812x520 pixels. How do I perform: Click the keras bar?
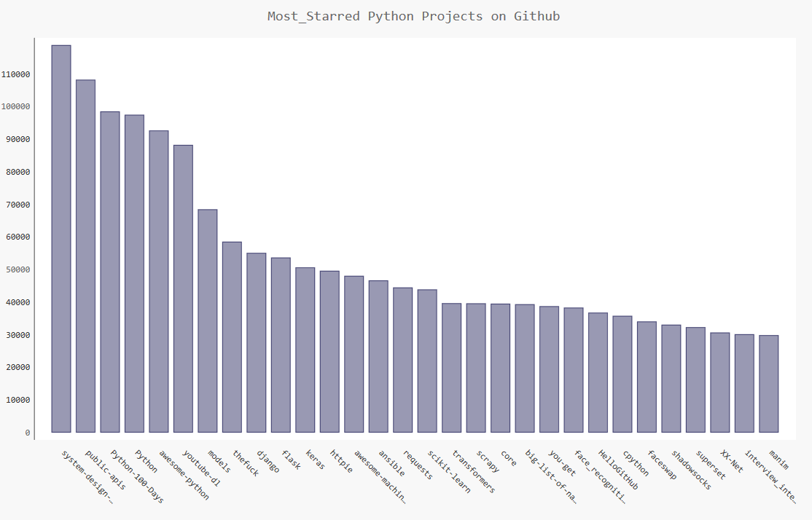[x=305, y=350]
